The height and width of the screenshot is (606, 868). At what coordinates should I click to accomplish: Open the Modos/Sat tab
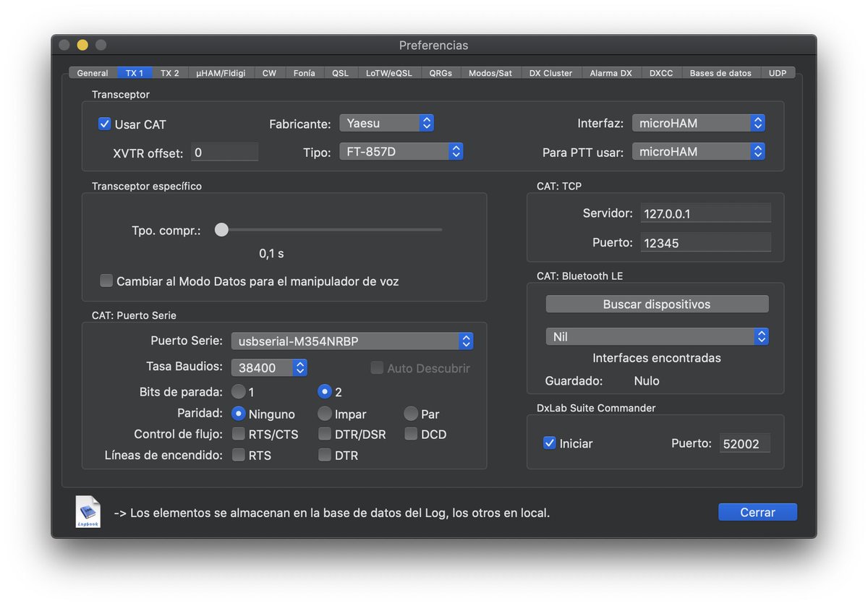point(490,73)
